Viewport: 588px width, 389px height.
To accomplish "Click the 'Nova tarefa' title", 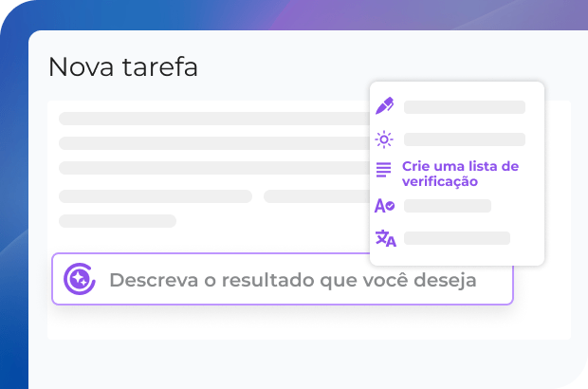I will [123, 66].
